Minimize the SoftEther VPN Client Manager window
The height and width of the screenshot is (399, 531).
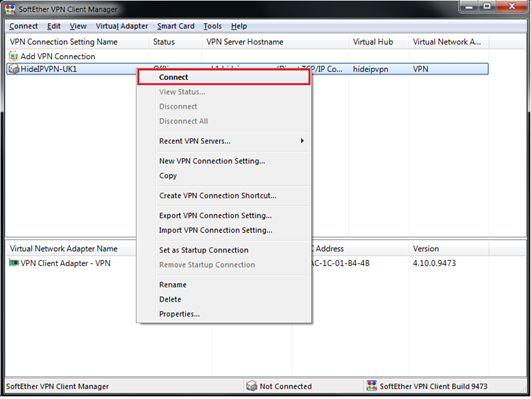click(x=469, y=7)
